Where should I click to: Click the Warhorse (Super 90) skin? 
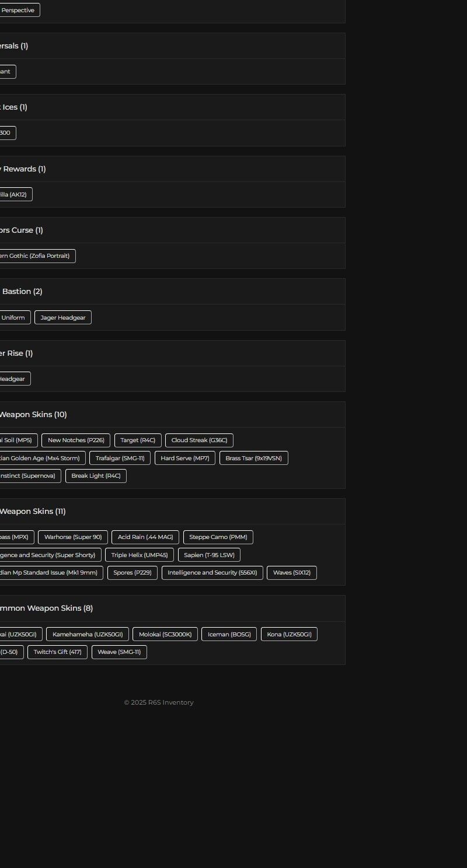(x=73, y=537)
